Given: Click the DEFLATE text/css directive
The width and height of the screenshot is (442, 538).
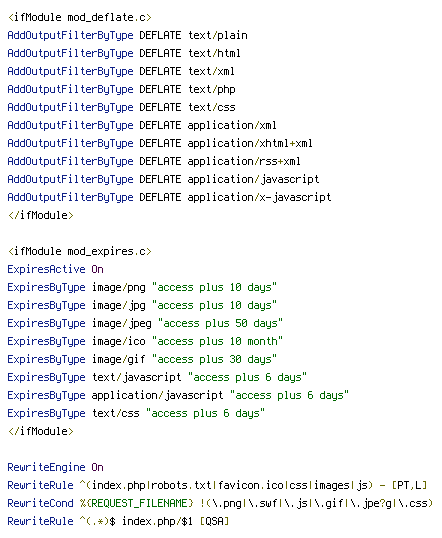Looking at the screenshot, I should tap(121, 107).
